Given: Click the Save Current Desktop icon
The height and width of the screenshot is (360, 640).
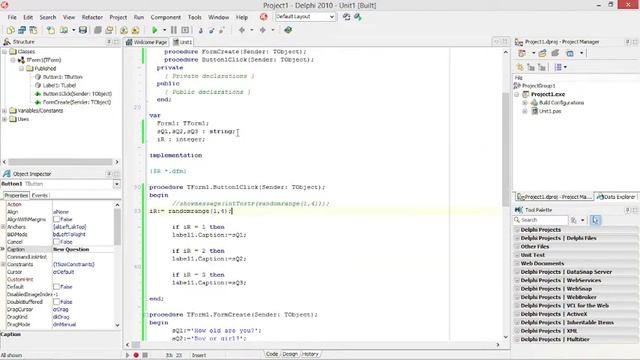Looking at the screenshot, I should point(347,17).
